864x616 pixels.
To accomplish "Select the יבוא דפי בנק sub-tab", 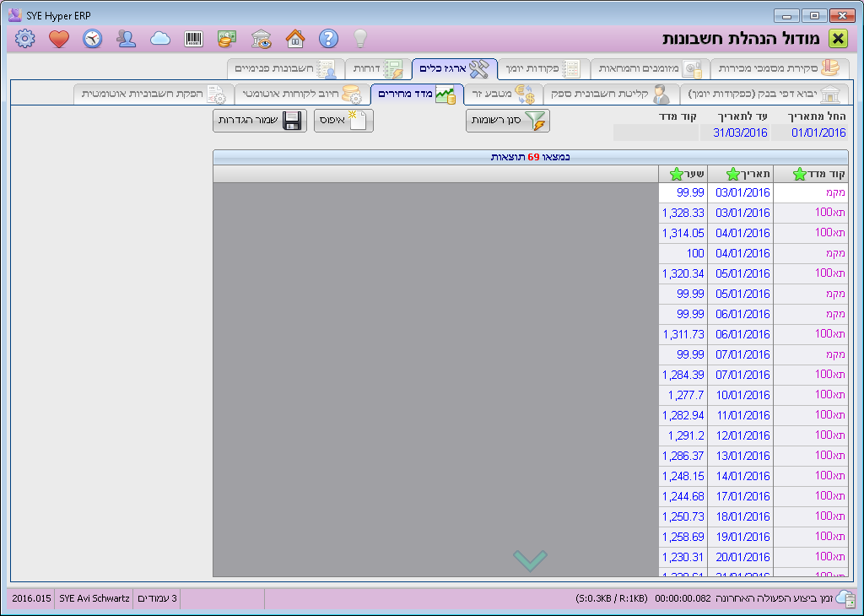I will tap(764, 95).
